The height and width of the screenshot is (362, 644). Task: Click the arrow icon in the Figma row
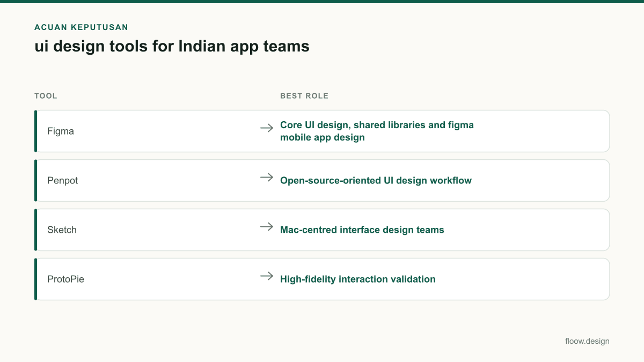coord(267,128)
